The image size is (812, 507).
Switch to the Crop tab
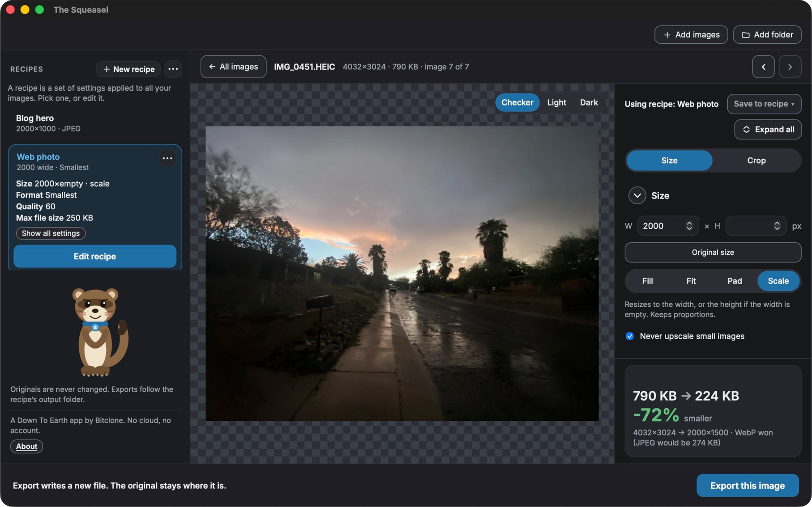click(x=756, y=161)
